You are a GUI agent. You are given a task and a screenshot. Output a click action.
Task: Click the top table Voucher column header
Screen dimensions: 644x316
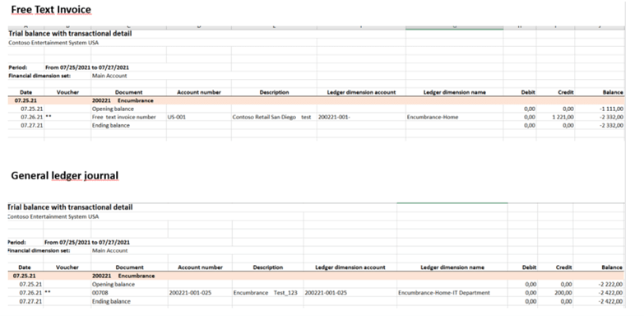pyautogui.click(x=67, y=92)
